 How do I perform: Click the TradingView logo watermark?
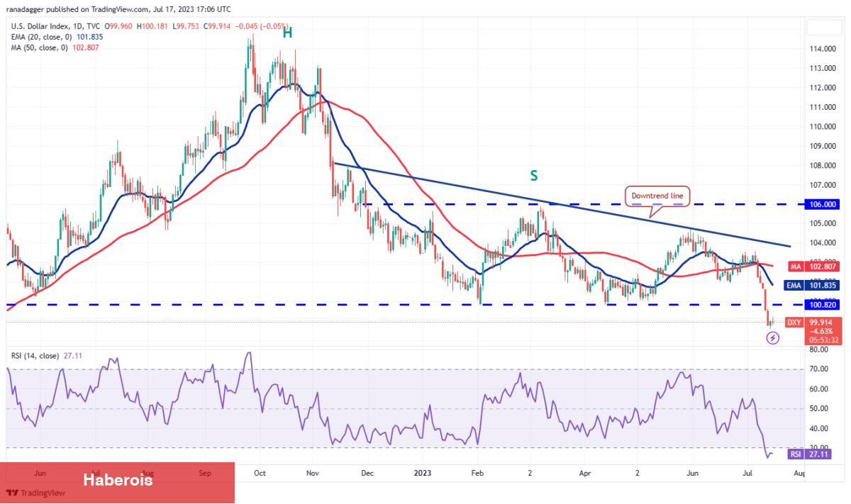(36, 493)
